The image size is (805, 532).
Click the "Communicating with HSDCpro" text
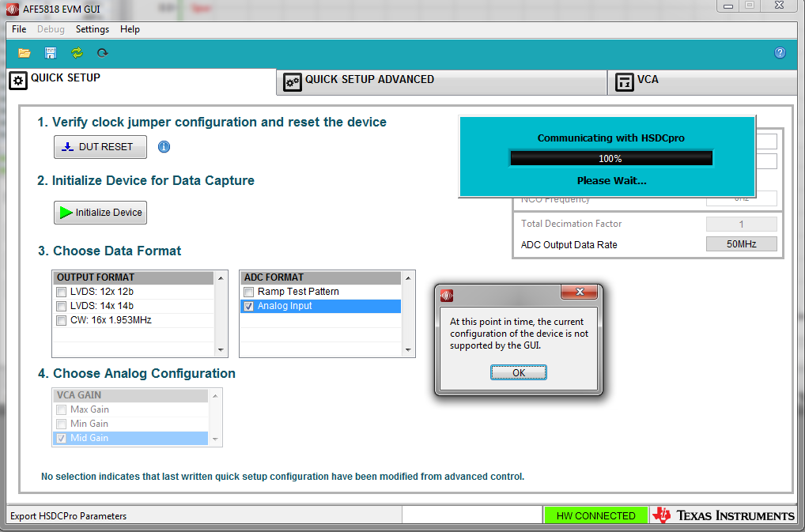click(x=611, y=138)
